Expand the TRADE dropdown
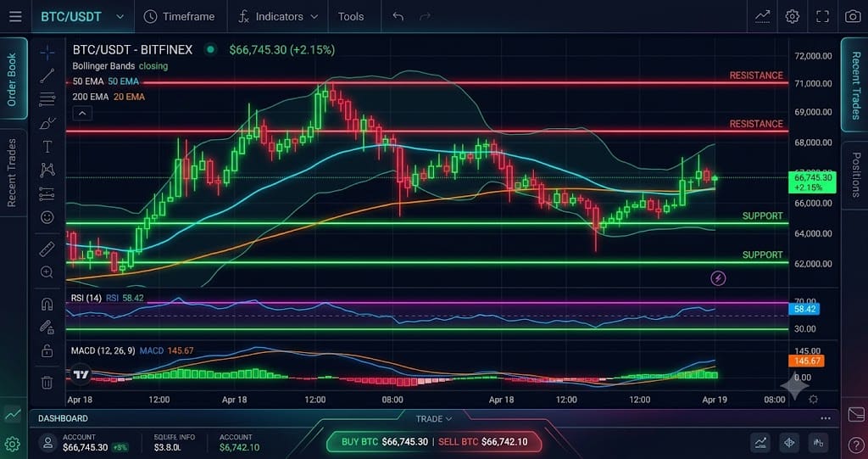Screen dimensions: 868x459 [434, 419]
